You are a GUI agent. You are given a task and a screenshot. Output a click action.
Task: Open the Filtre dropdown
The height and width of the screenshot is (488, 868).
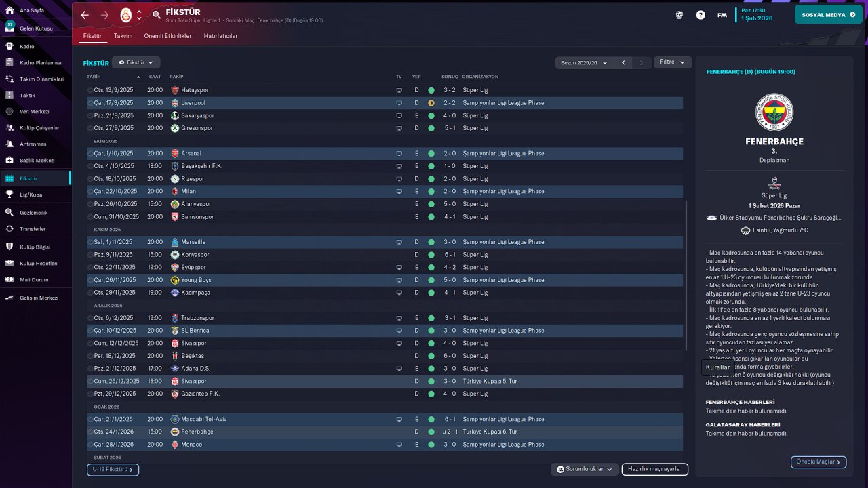(673, 62)
